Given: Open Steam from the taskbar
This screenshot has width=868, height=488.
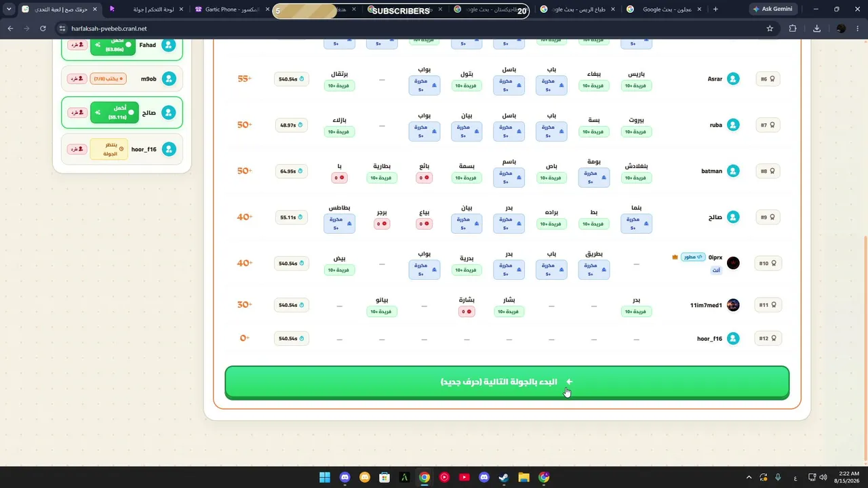Looking at the screenshot, I should point(504,477).
